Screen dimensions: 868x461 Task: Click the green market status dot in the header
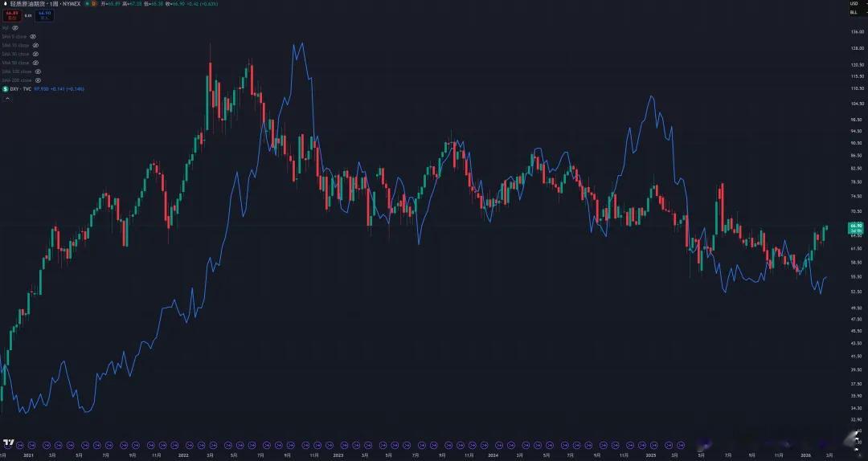pyautogui.click(x=87, y=4)
